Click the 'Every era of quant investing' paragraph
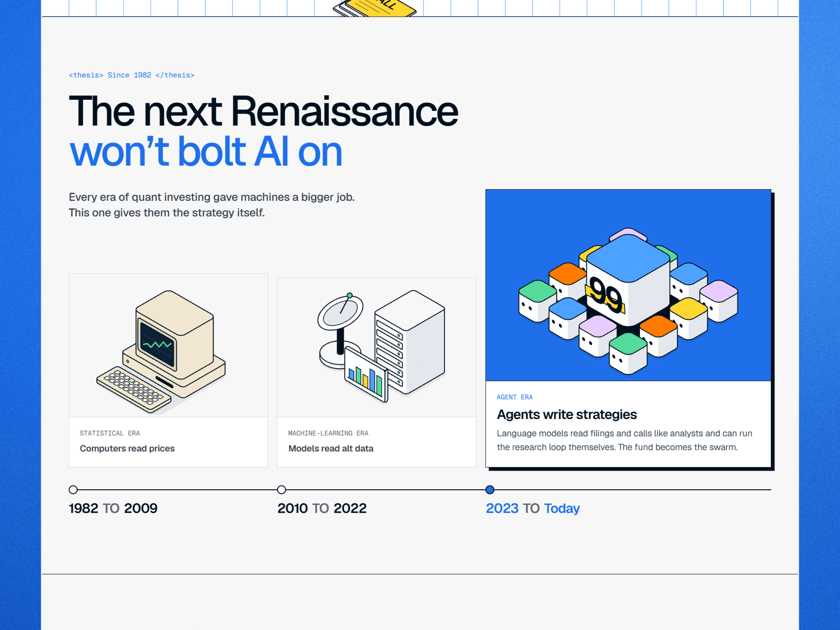This screenshot has width=840, height=630. coord(212,205)
